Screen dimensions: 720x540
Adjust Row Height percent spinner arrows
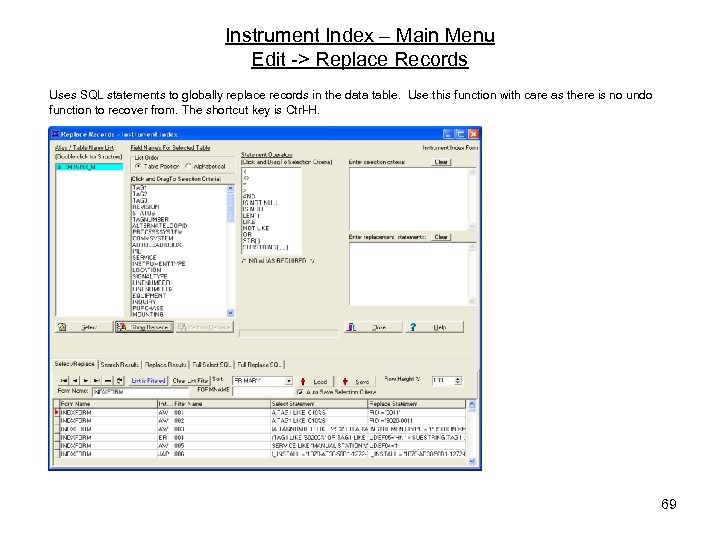coord(457,381)
